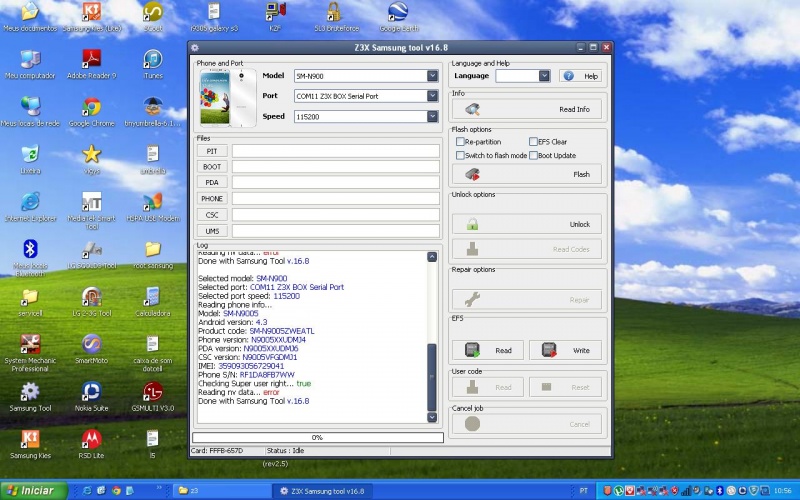Open Samsung Kies (Lite) desktop icon
The width and height of the screenshot is (800, 500).
pyautogui.click(x=92, y=16)
